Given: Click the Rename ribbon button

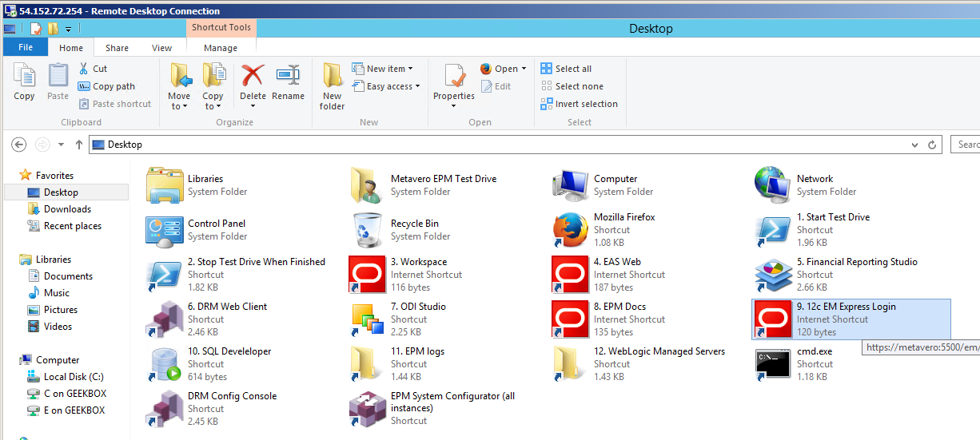Looking at the screenshot, I should coord(288,82).
